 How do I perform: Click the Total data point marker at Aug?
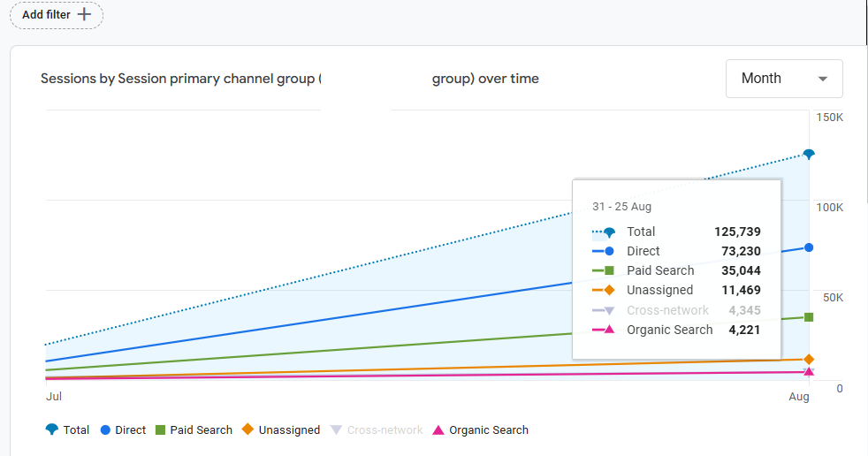[809, 155]
